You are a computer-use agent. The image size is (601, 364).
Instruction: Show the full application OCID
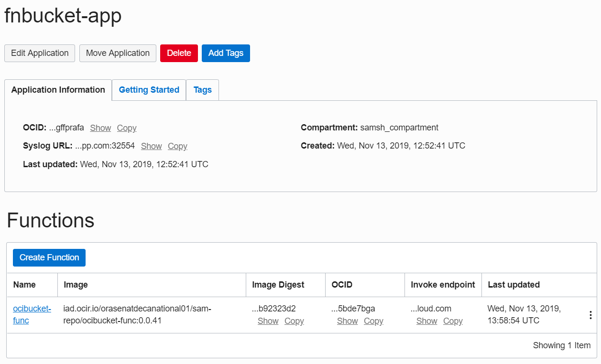(x=100, y=128)
